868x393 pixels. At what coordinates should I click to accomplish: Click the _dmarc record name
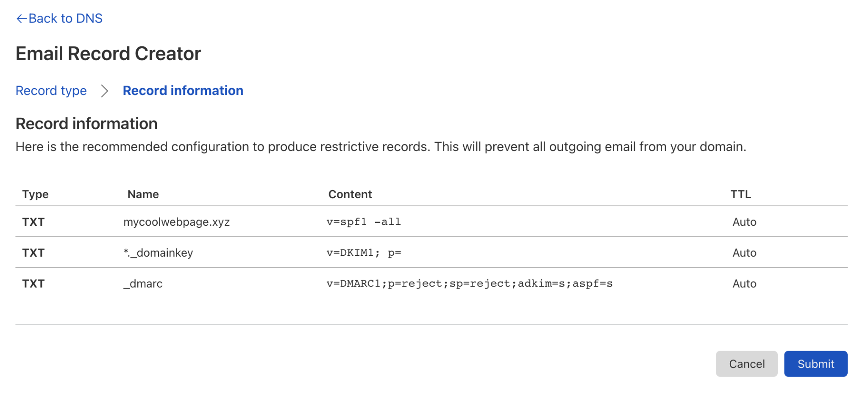pyautogui.click(x=143, y=284)
